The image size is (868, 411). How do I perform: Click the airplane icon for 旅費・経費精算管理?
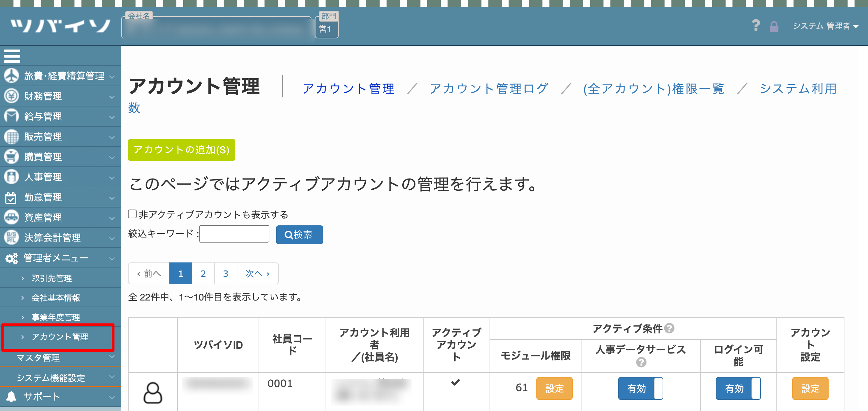pyautogui.click(x=11, y=76)
